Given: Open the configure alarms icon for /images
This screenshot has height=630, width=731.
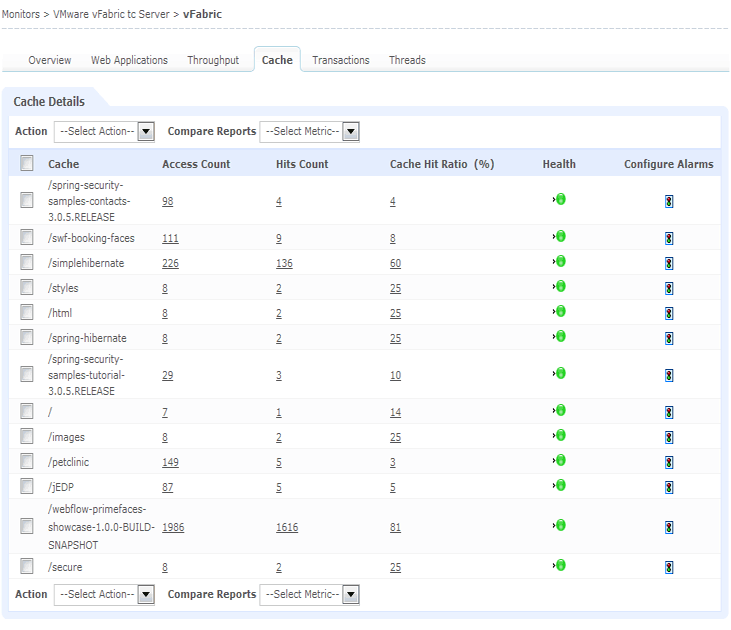Looking at the screenshot, I should tap(668, 437).
